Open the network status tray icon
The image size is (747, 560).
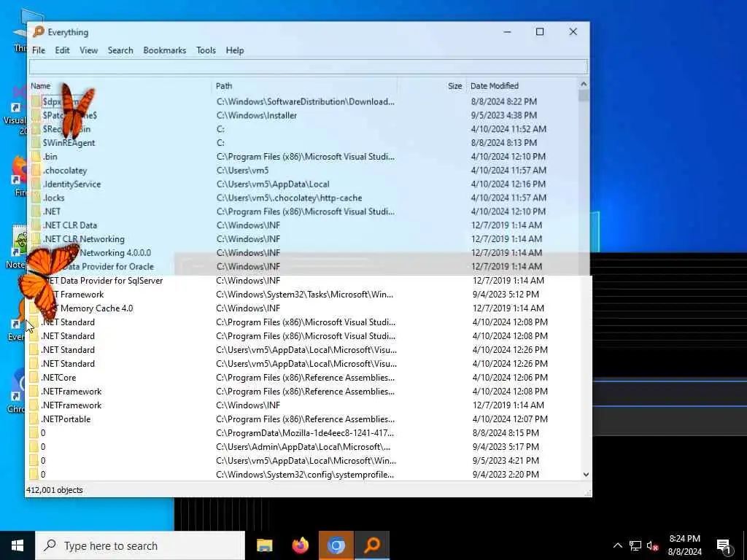635,545
